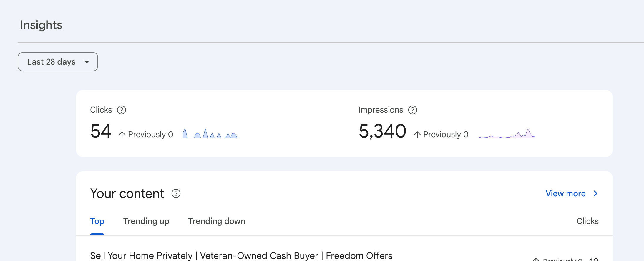Image resolution: width=644 pixels, height=261 pixels.
Task: Open the Clicks help question-mark icon
Action: point(121,110)
